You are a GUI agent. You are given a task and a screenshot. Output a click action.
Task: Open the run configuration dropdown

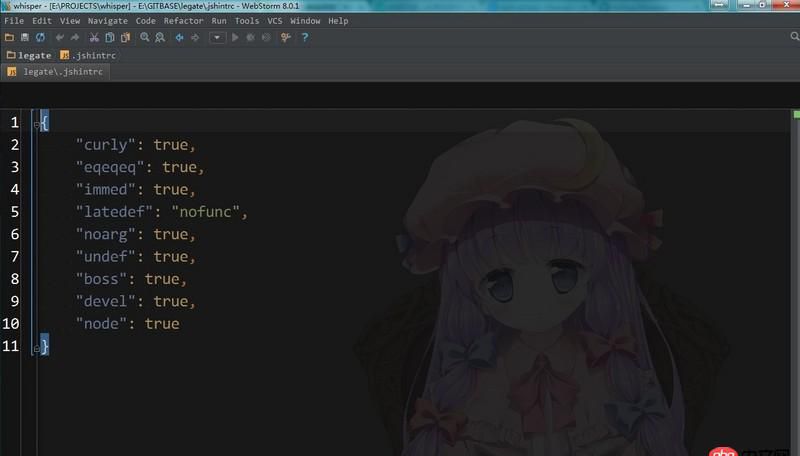tap(217, 37)
